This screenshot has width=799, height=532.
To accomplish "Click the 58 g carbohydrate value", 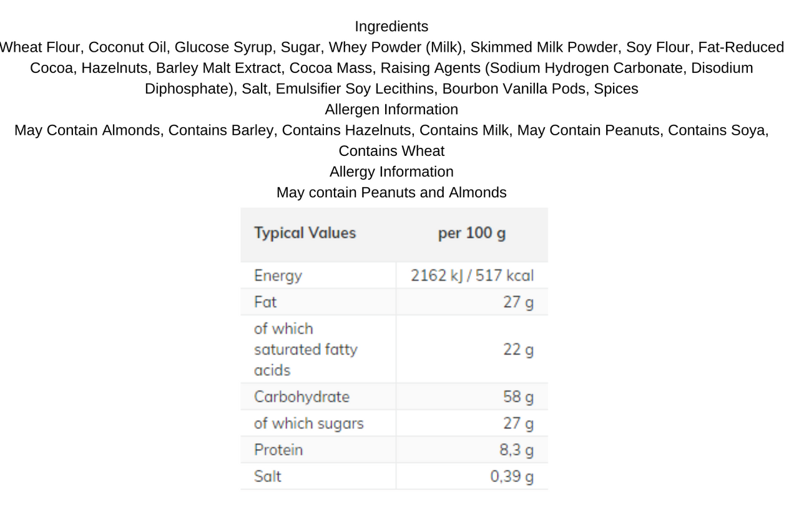I will tap(518, 397).
